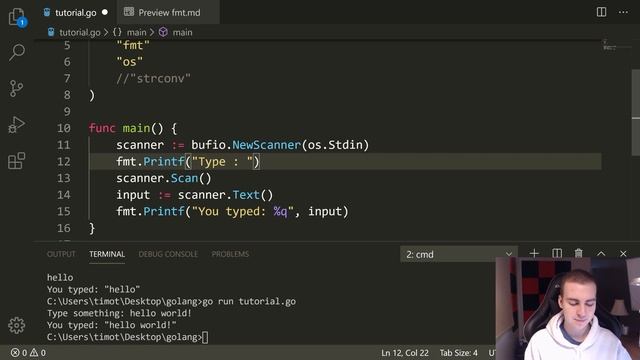
Task: Split the editor to the right
Action: [x=601, y=12]
